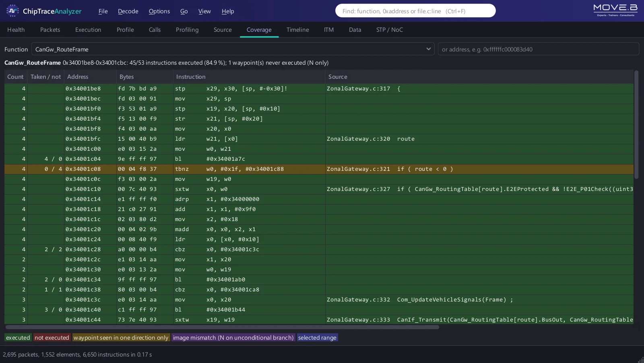Click the status bar packets summary
This screenshot has width=644, height=363.
coord(77,355)
